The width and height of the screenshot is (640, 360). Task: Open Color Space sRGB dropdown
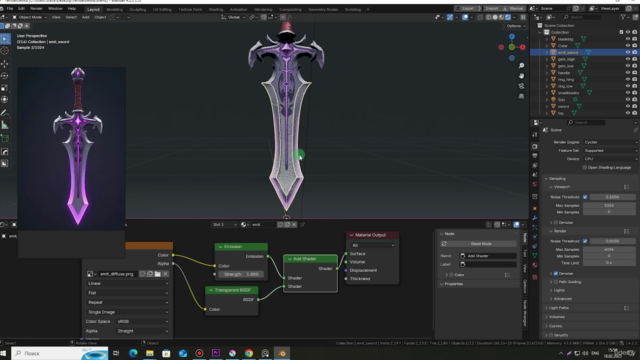(142, 322)
